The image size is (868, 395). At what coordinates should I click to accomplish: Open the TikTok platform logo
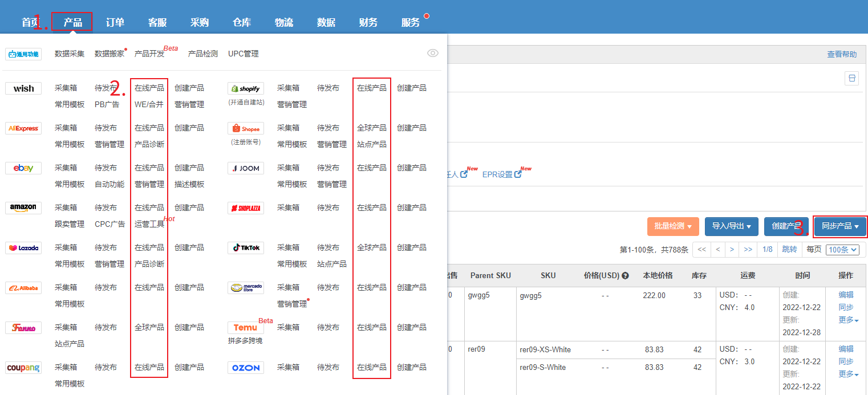(x=245, y=248)
